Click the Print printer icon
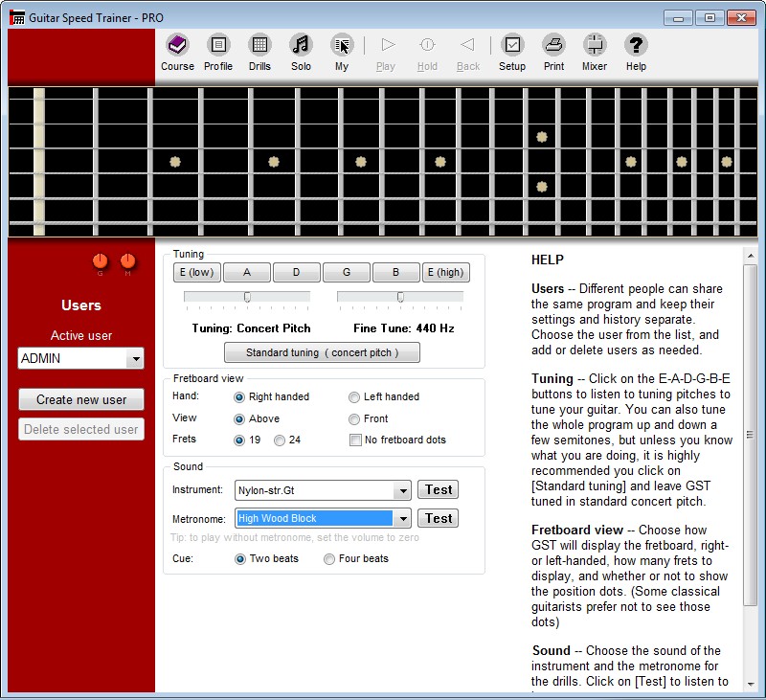 (554, 45)
